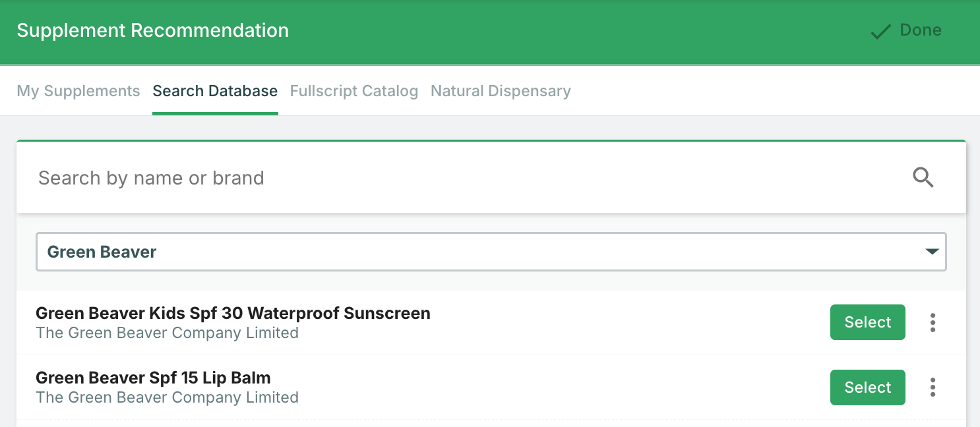Open the Fullscript Catalog tab

coord(354,91)
